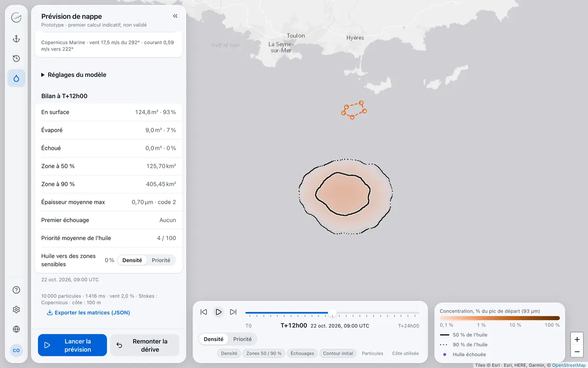588x368 pixels.
Task: Toggle the Échouages layer chip
Action: tap(303, 353)
